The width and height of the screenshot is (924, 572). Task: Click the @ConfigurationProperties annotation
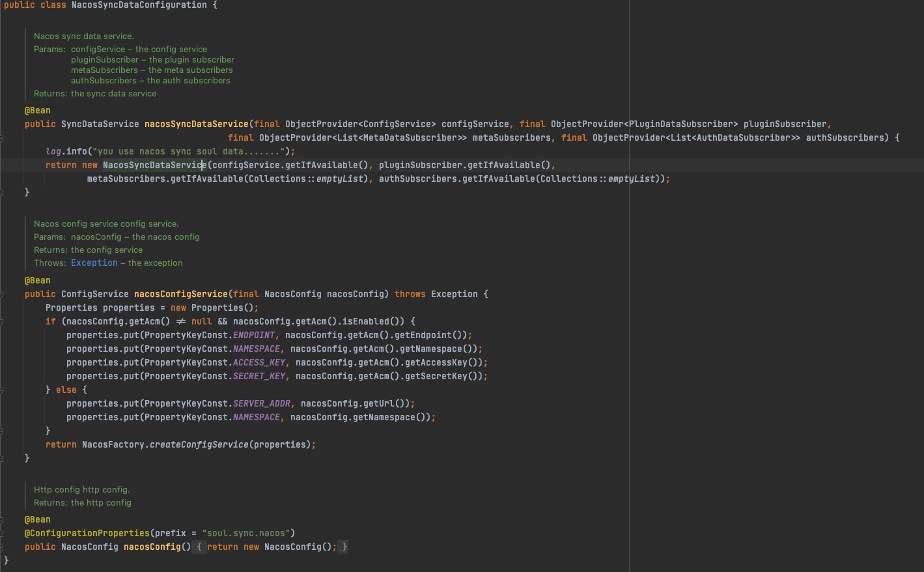point(87,533)
